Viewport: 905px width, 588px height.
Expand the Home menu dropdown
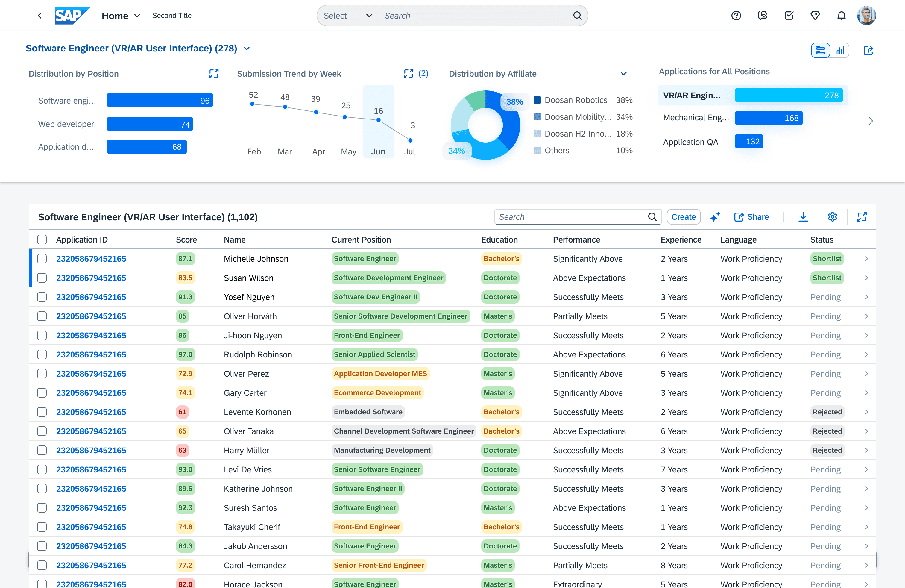[137, 16]
